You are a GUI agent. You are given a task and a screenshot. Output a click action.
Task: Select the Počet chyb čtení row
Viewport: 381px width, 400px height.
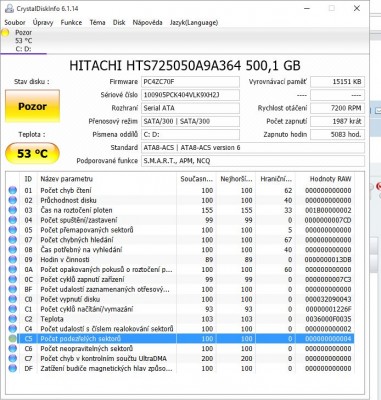pyautogui.click(x=180, y=190)
